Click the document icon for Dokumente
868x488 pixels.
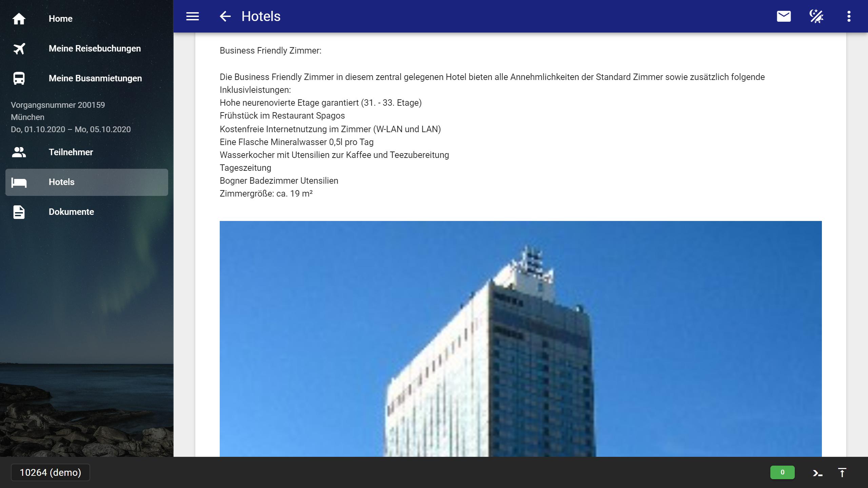tap(19, 212)
